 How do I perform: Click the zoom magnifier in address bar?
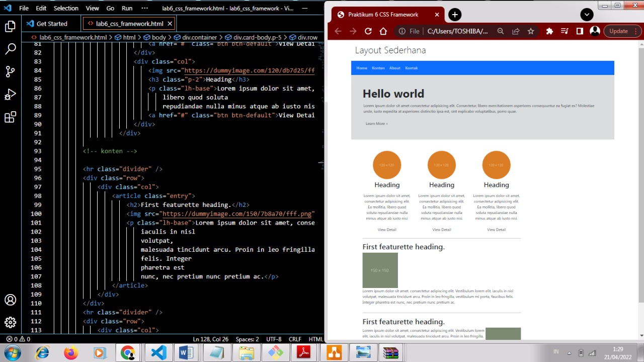(501, 31)
